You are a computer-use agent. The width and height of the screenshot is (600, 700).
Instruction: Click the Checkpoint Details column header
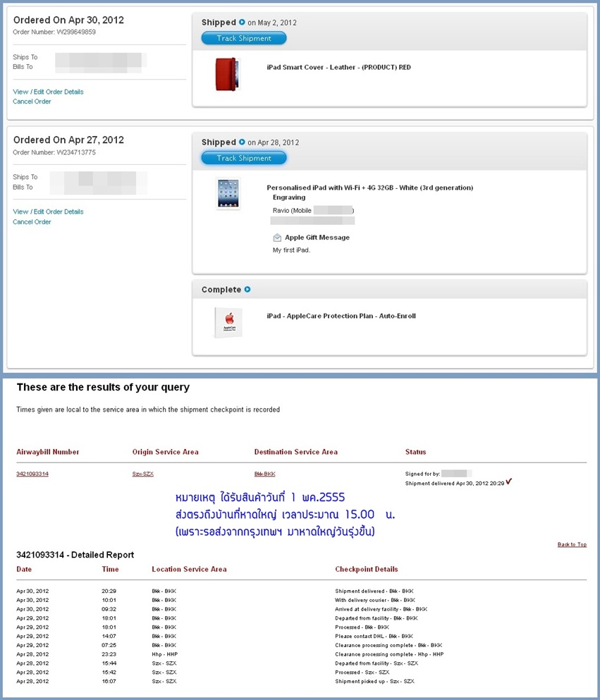tap(367, 569)
